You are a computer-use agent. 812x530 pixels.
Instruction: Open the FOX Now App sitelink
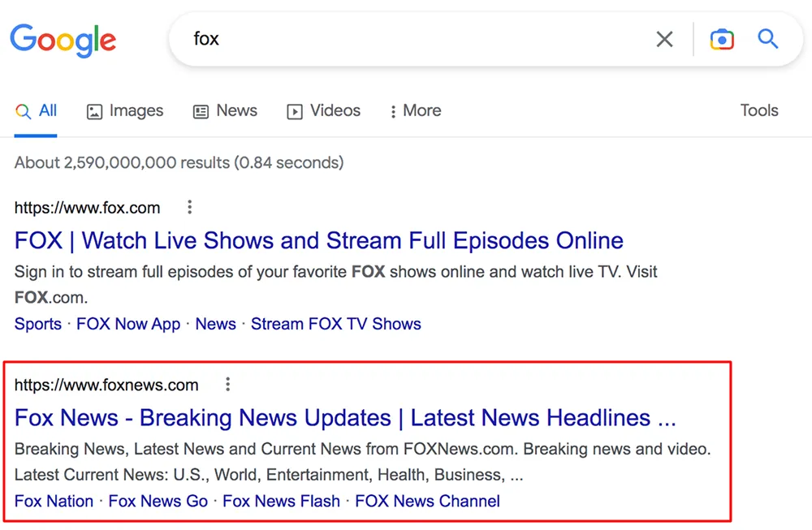[x=128, y=324]
